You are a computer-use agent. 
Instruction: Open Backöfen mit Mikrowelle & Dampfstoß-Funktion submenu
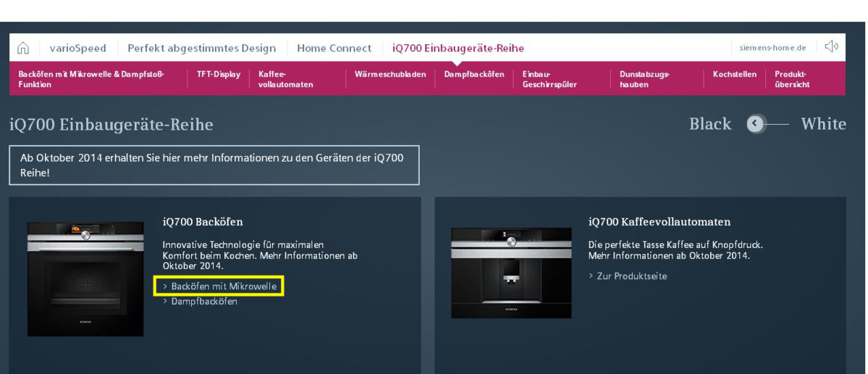[91, 79]
